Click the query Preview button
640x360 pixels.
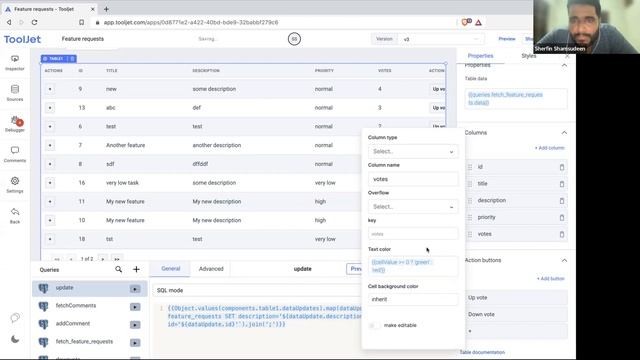(354, 269)
